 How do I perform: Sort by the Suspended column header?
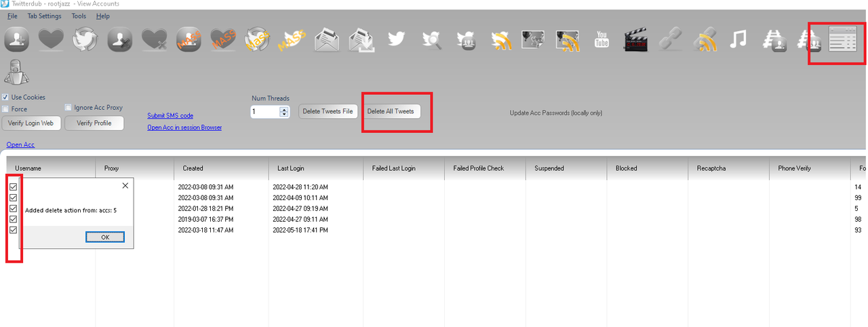click(x=566, y=168)
